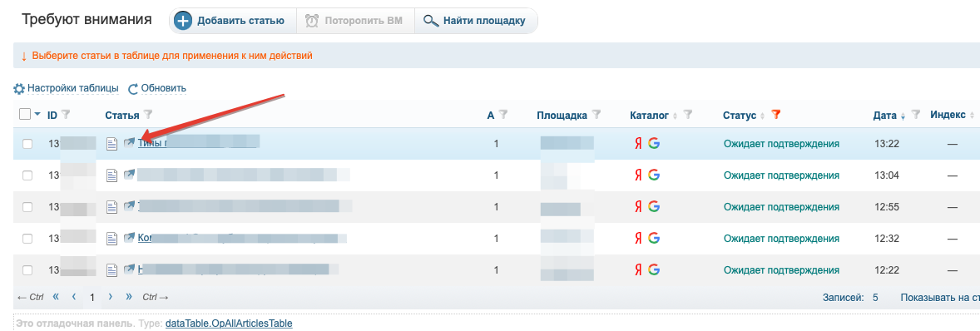Screen dimensions: 980x331
Task: Click the document icon in the 13:22 row
Action: (111, 144)
